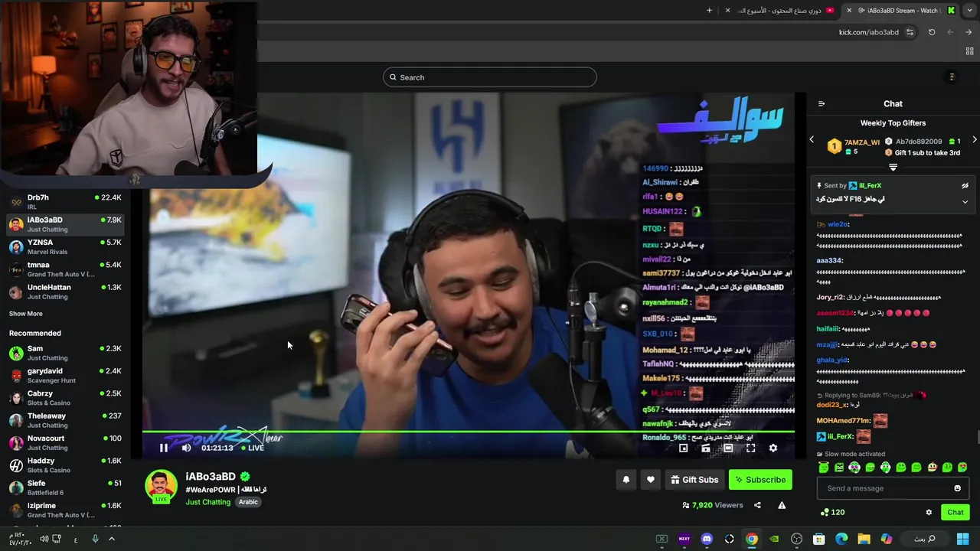Send message with green Chat button

pos(955,512)
